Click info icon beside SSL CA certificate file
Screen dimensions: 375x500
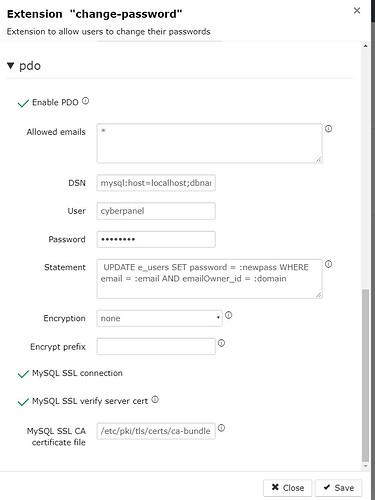[221, 428]
